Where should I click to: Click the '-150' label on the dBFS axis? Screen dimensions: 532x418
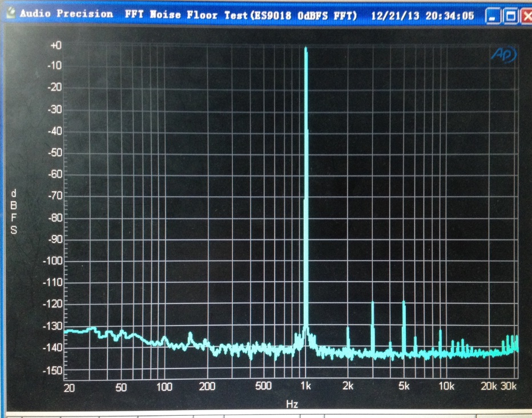coord(53,371)
